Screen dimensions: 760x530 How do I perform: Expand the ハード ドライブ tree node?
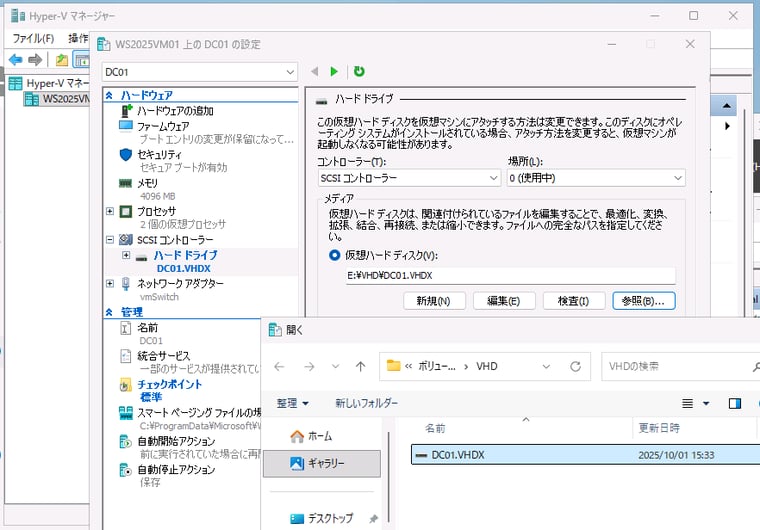click(x=126, y=255)
